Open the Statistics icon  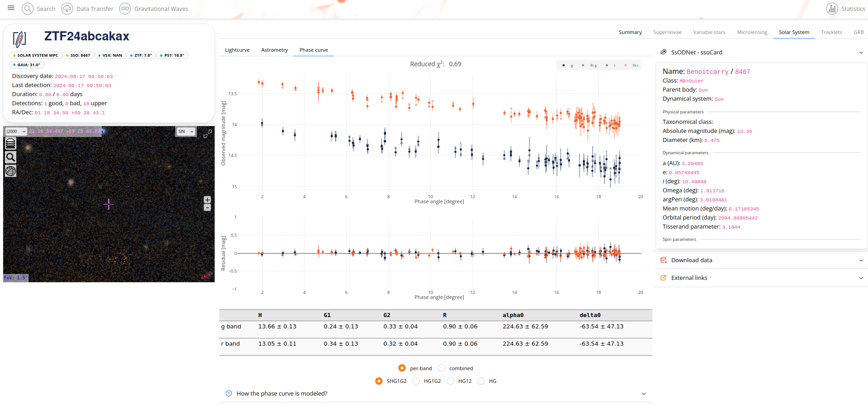[832, 9]
